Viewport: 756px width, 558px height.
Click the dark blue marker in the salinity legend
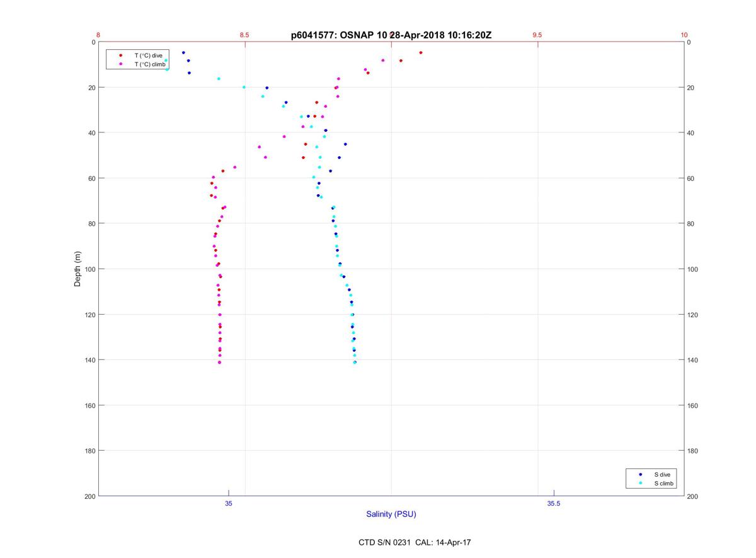(641, 474)
